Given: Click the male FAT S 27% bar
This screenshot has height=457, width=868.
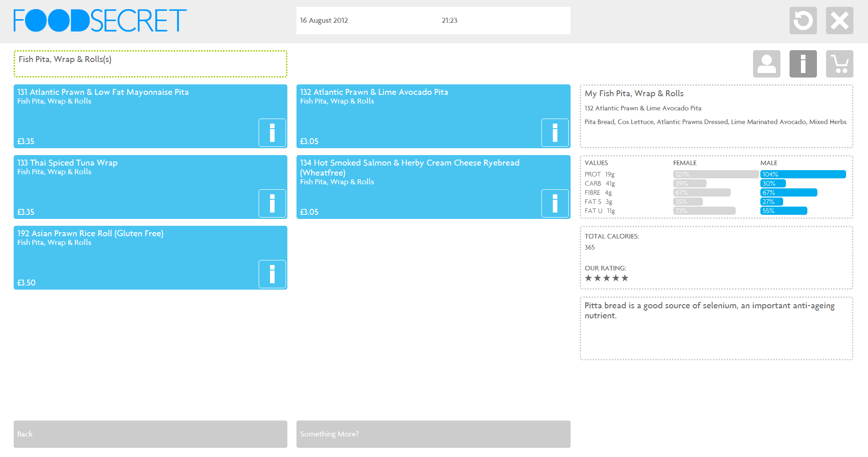Looking at the screenshot, I should point(771,202).
